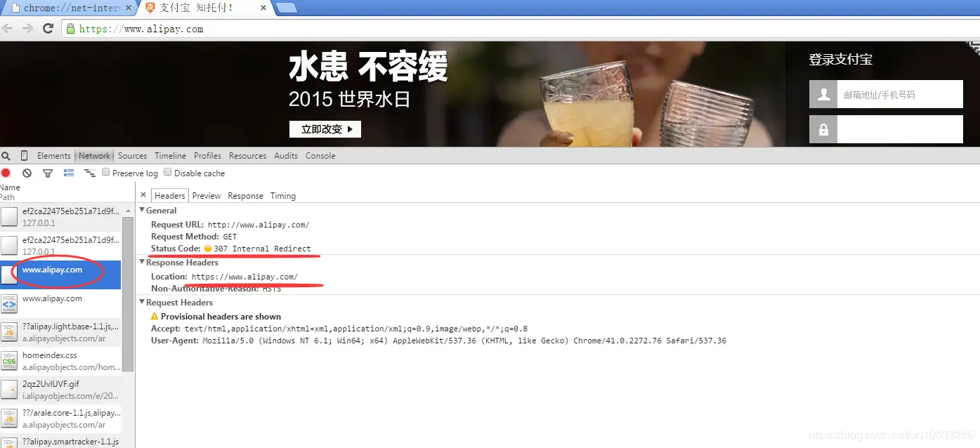Image resolution: width=980 pixels, height=448 pixels.
Task: Collapse the Response Headers section
Action: (142, 262)
